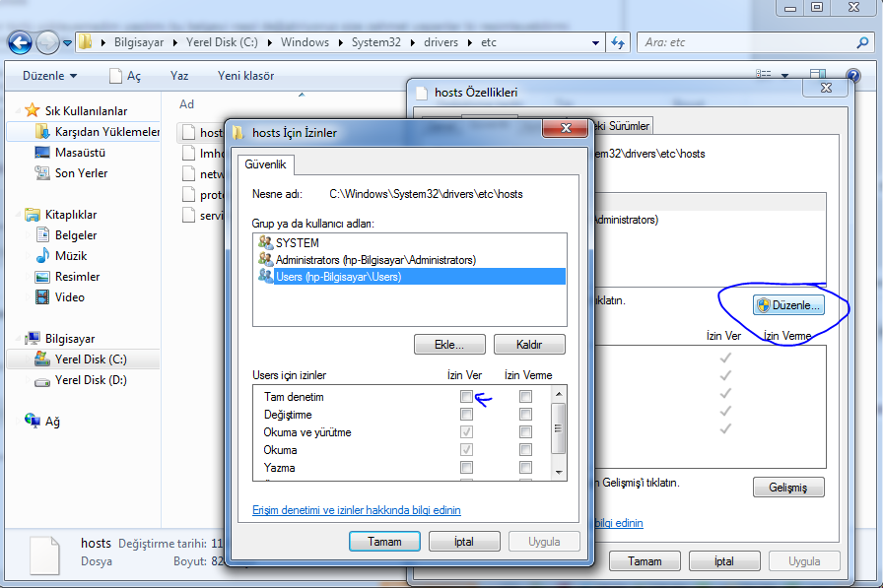Select Yerel Disk (C:) drive icon
The height and width of the screenshot is (588, 883).
pyautogui.click(x=42, y=359)
